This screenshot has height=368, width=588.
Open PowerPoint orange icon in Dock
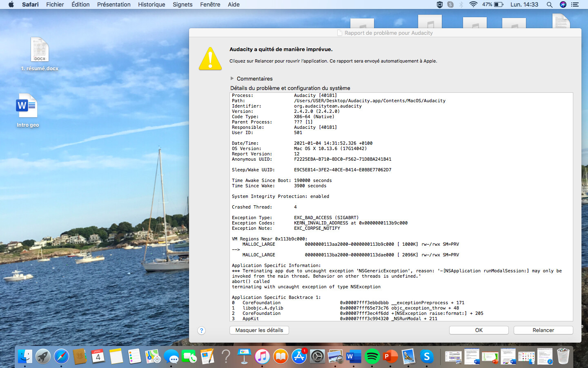pos(390,357)
